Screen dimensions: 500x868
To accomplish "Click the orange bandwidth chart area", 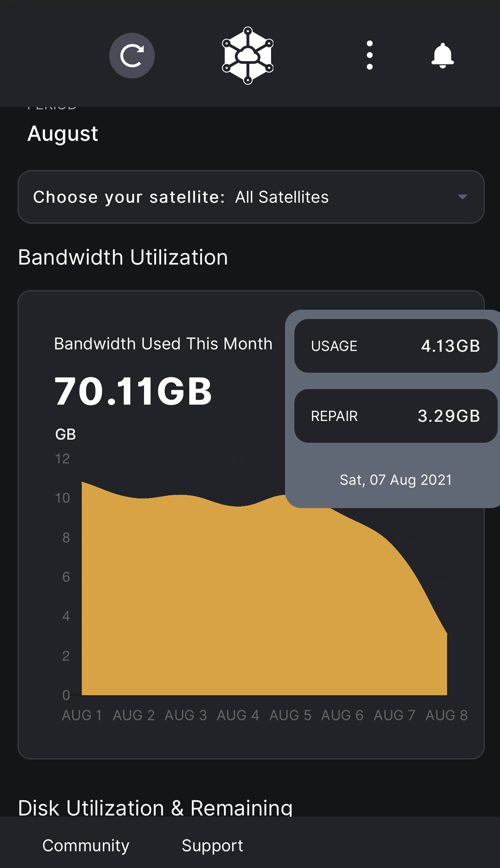I will pos(234,603).
